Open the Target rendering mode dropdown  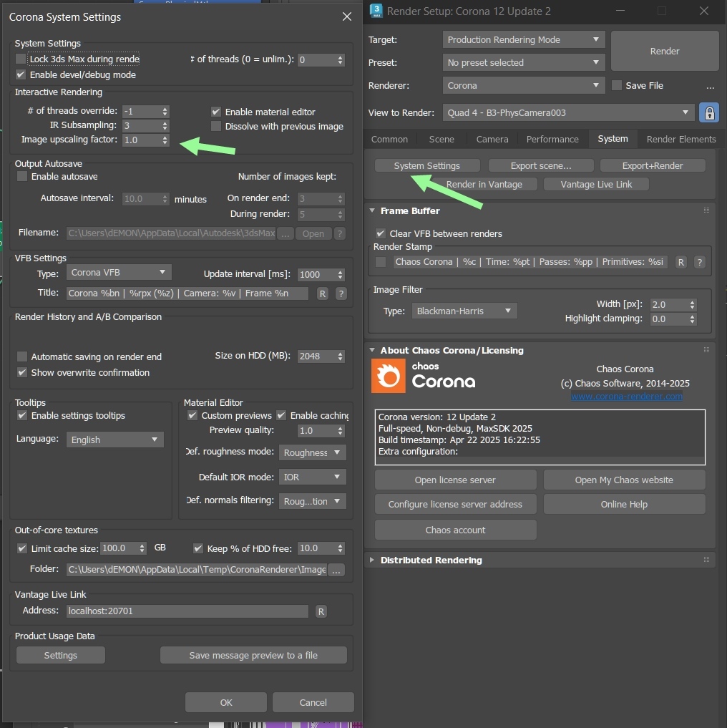523,40
